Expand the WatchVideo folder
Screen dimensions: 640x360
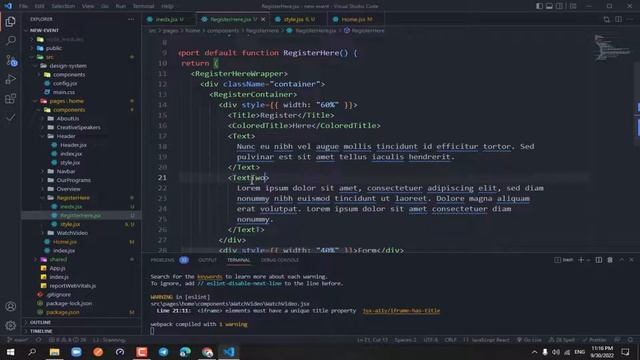click(72, 233)
